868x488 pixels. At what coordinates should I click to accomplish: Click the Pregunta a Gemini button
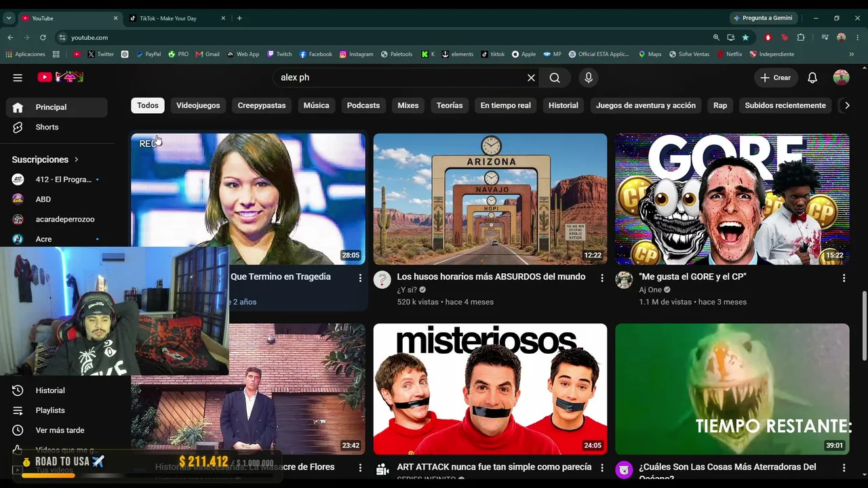coord(763,18)
